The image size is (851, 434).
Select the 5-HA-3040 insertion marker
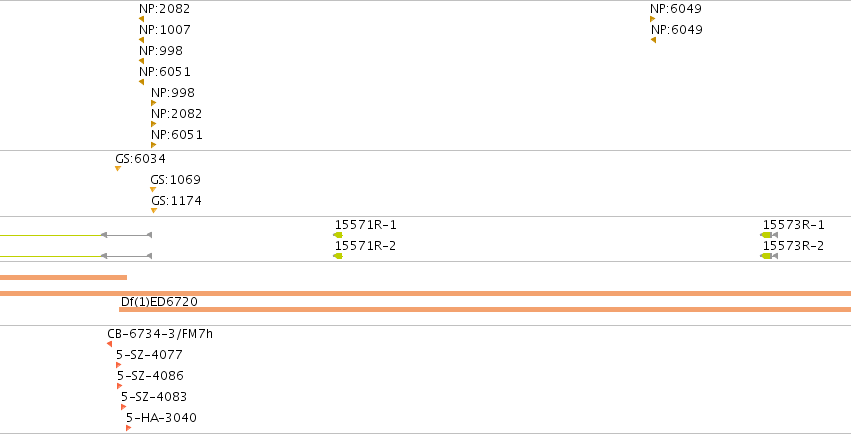(x=129, y=428)
